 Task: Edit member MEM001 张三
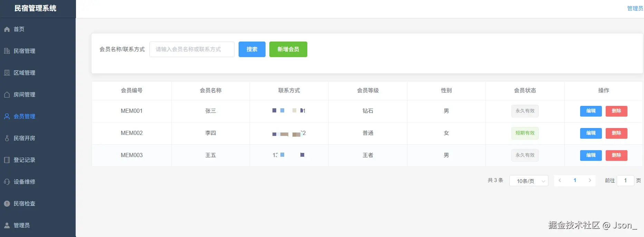click(591, 111)
